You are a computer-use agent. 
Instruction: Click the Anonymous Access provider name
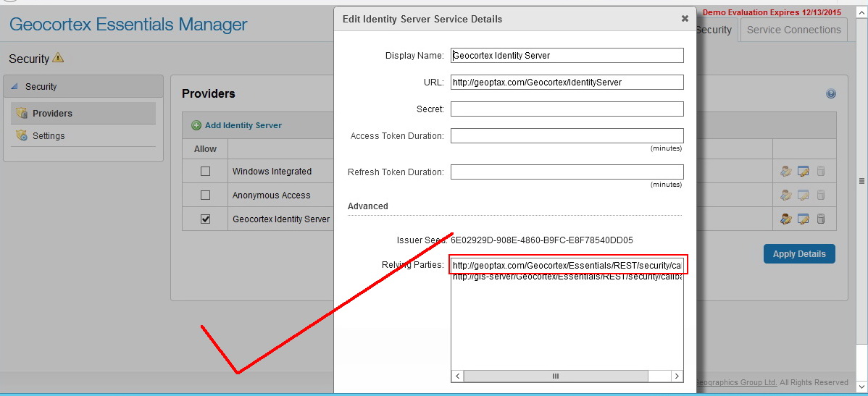(x=271, y=195)
